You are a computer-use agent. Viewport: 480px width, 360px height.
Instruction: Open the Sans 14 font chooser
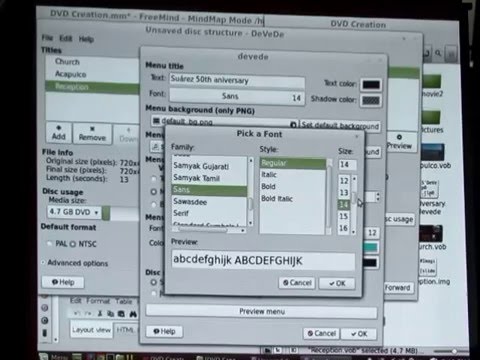237,97
